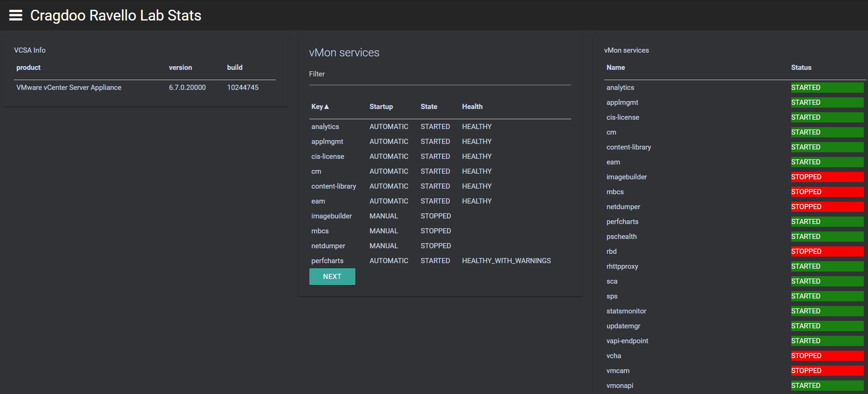Image resolution: width=868 pixels, height=394 pixels.
Task: Select the applmgmt row in center table
Action: (440, 142)
